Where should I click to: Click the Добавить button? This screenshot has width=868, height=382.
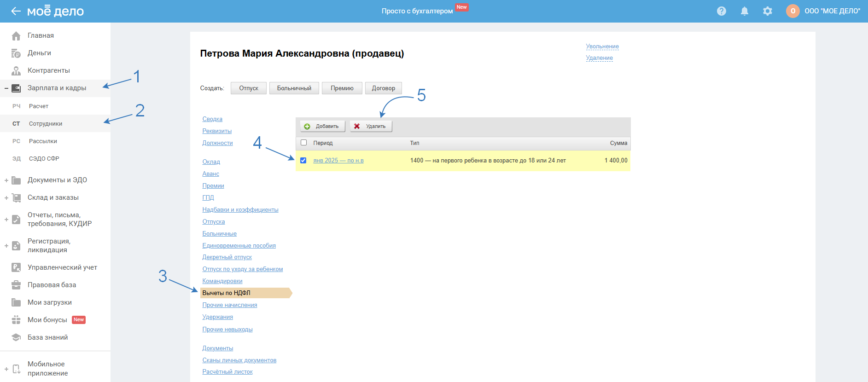322,126
